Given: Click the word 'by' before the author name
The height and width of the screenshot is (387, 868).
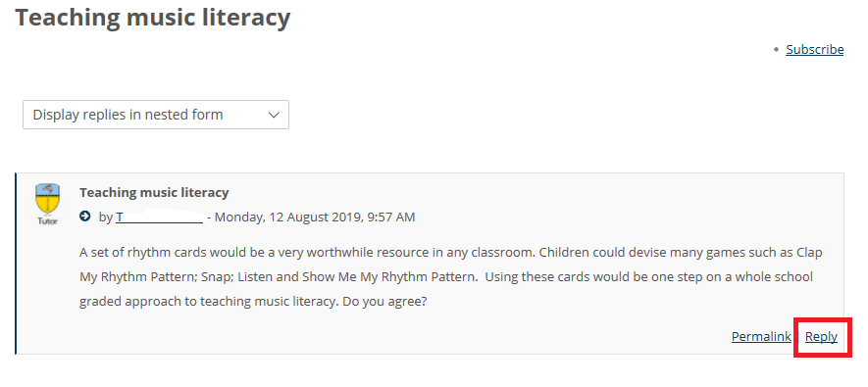Looking at the screenshot, I should (106, 218).
